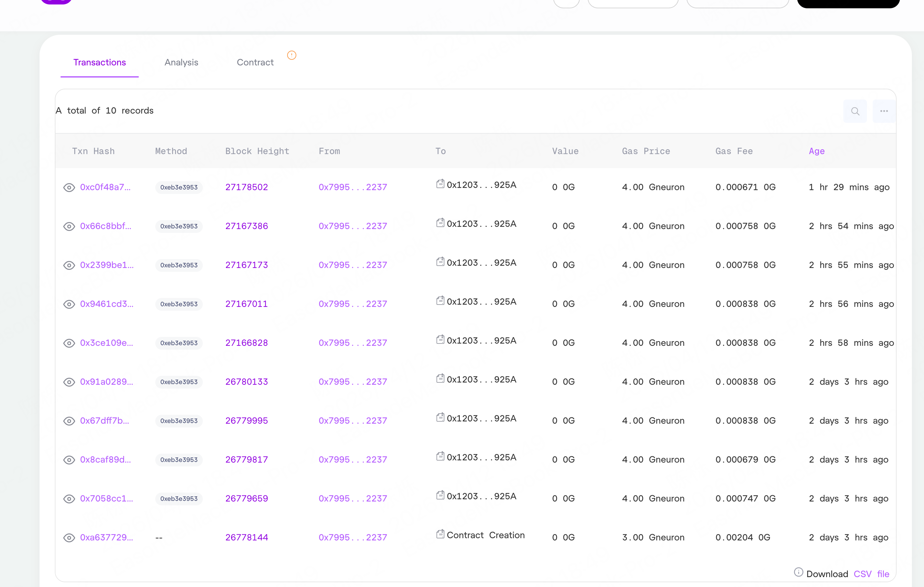Click eye icon for transaction 0x66c8bbf

[x=69, y=227]
